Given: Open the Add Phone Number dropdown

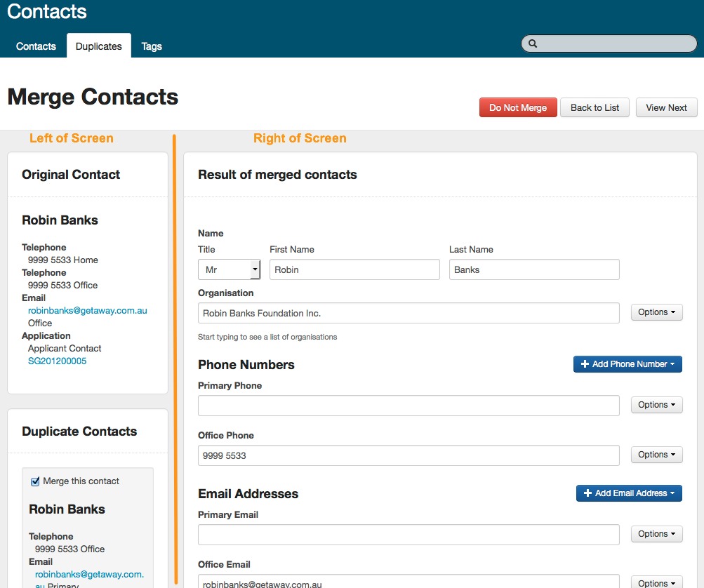Looking at the screenshot, I should pyautogui.click(x=627, y=364).
